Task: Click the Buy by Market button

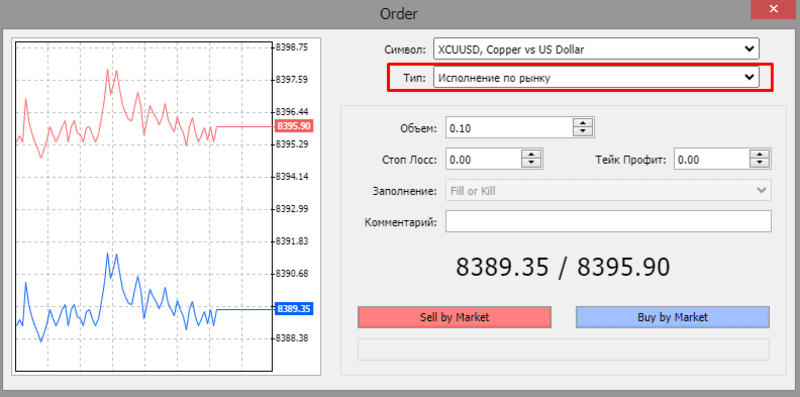Action: point(672,317)
